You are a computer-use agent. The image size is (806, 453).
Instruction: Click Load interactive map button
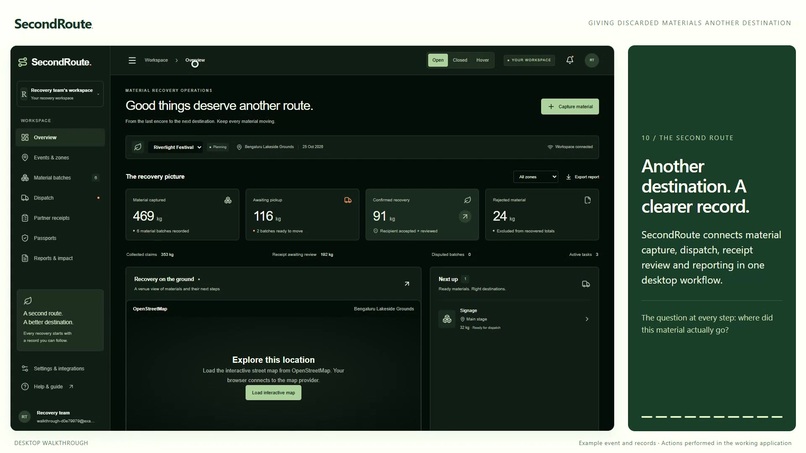[273, 392]
